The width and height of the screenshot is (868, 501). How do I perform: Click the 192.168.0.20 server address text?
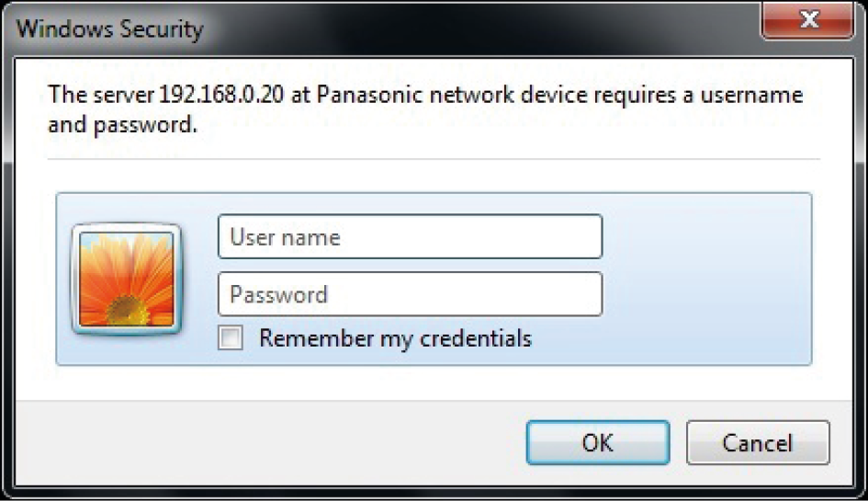click(x=221, y=95)
